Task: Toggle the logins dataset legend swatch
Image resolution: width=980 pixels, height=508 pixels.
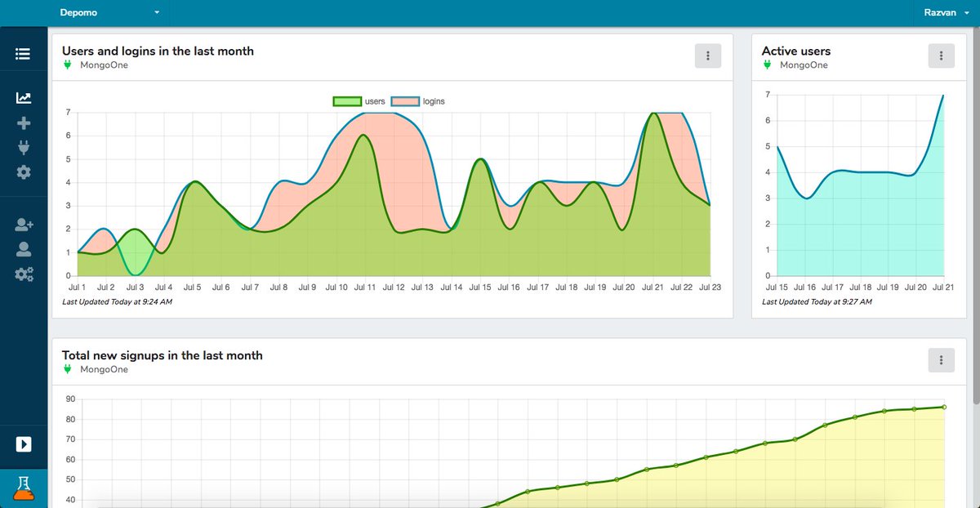Action: point(405,101)
